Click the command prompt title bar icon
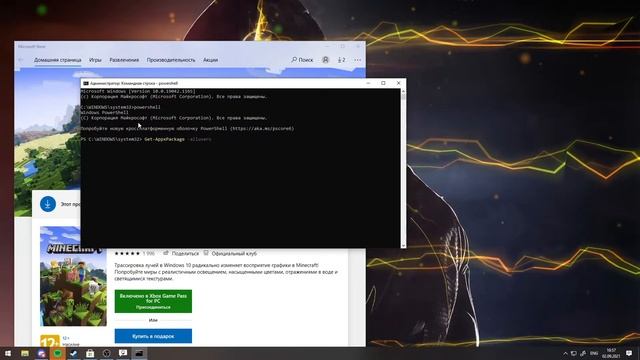 (x=86, y=83)
